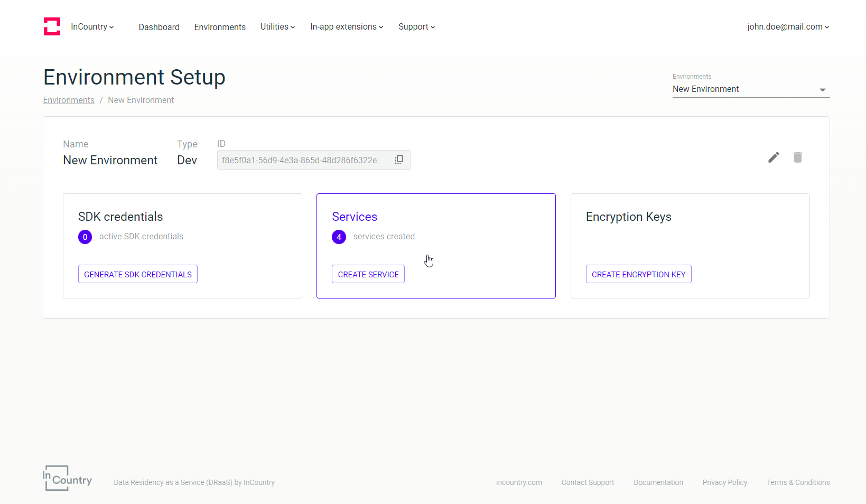Open the InCountry organization dropdown
Image resolution: width=866 pixels, height=504 pixels.
coord(92,27)
